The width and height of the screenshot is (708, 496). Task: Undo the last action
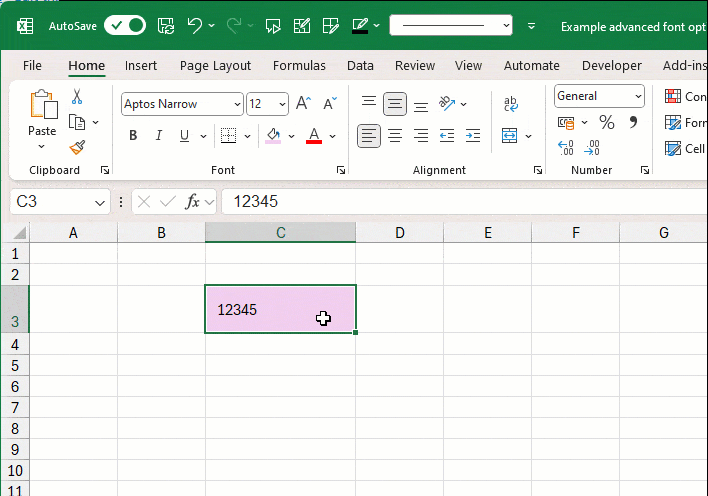tap(195, 26)
